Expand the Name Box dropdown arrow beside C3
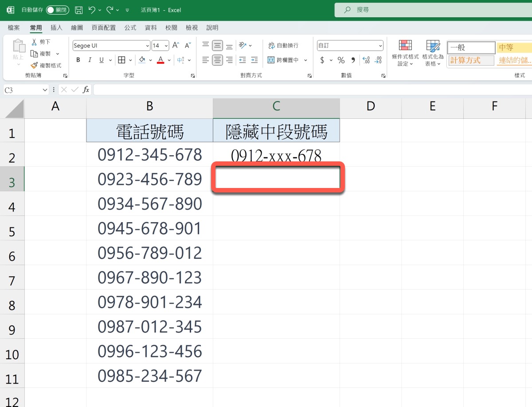 tap(45, 90)
